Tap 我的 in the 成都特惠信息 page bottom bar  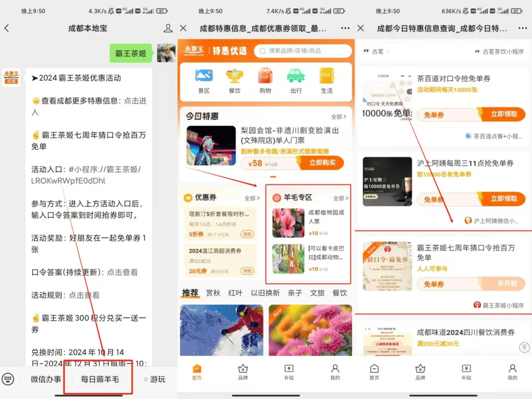coord(335,372)
